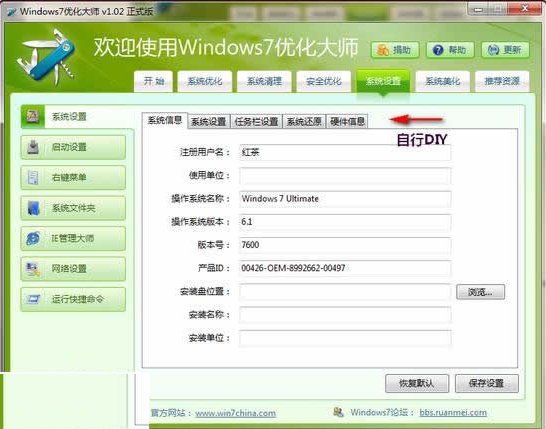Screen dimensions: 546x429
Task: Open the 系统优化 main tab
Action: (x=205, y=81)
